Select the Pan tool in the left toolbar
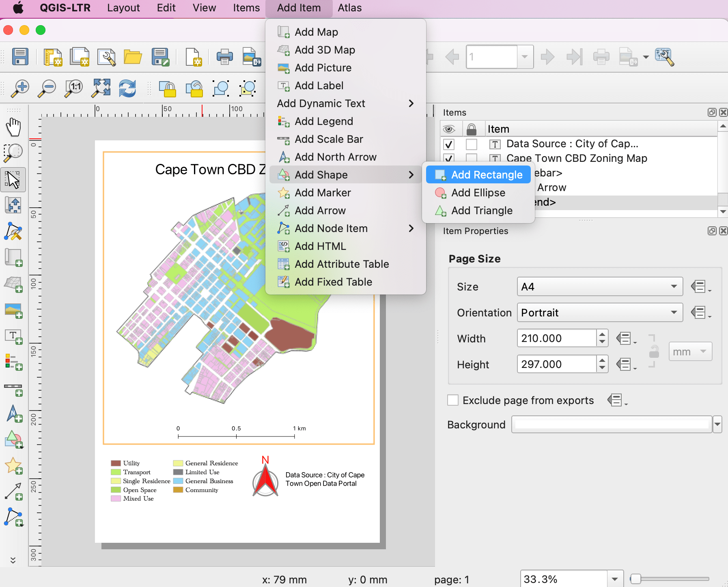 (x=13, y=126)
